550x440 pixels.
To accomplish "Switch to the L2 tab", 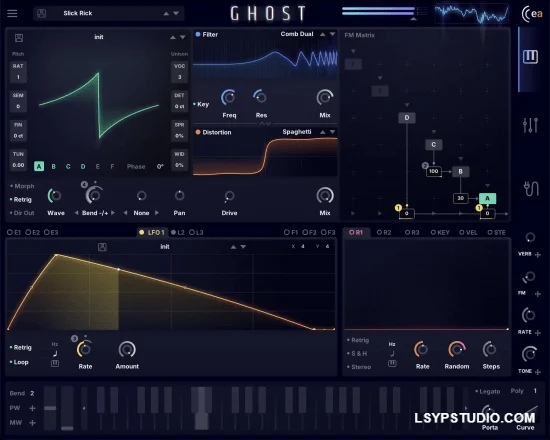I will [x=177, y=232].
